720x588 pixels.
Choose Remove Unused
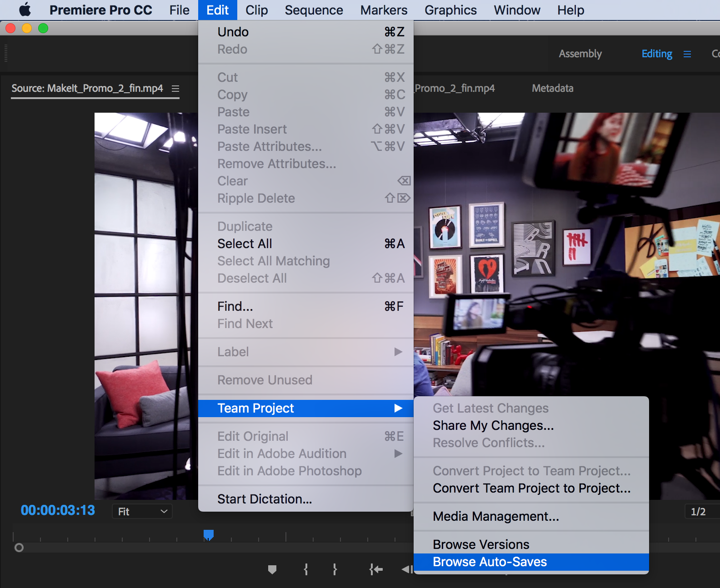point(306,380)
